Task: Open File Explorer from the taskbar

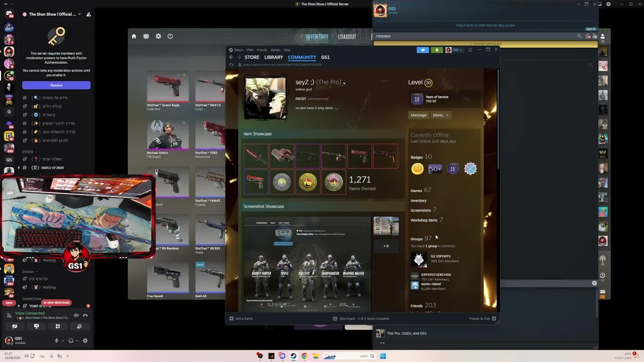Action: coord(315,356)
